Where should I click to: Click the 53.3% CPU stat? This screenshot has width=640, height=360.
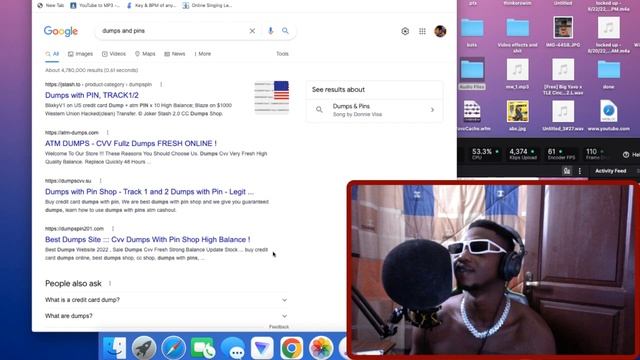pyautogui.click(x=485, y=154)
